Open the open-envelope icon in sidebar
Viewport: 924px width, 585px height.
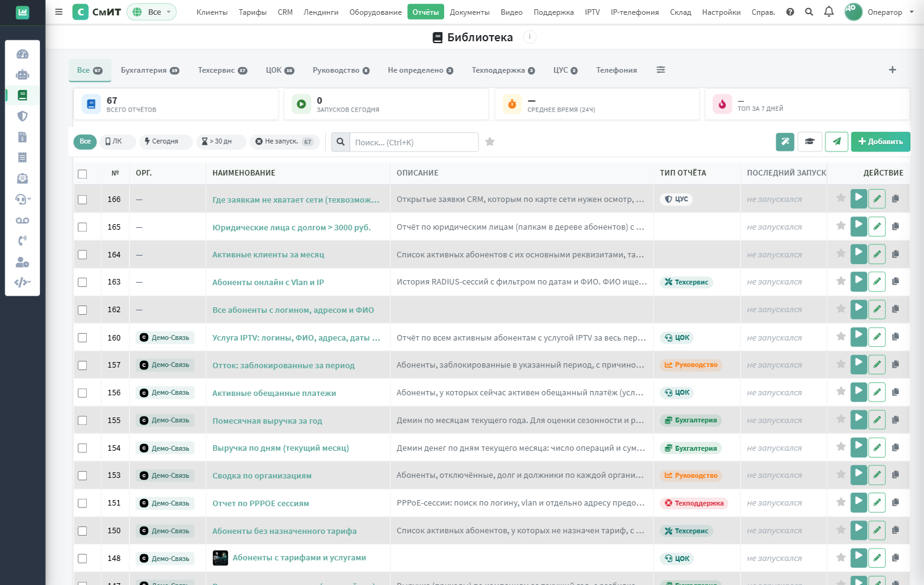click(x=22, y=179)
